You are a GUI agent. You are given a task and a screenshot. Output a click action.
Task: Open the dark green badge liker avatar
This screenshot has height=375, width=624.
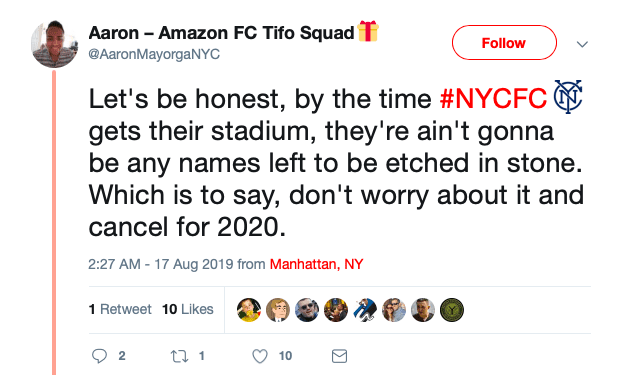[452, 310]
